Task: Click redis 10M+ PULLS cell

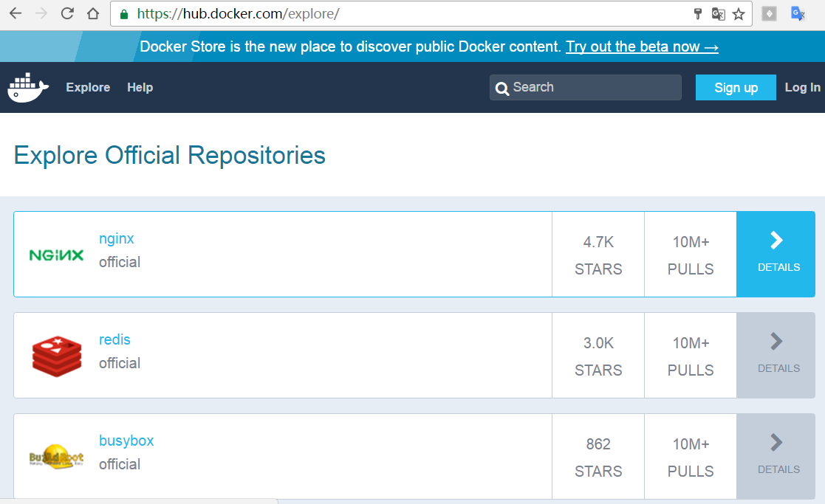Action: [691, 355]
